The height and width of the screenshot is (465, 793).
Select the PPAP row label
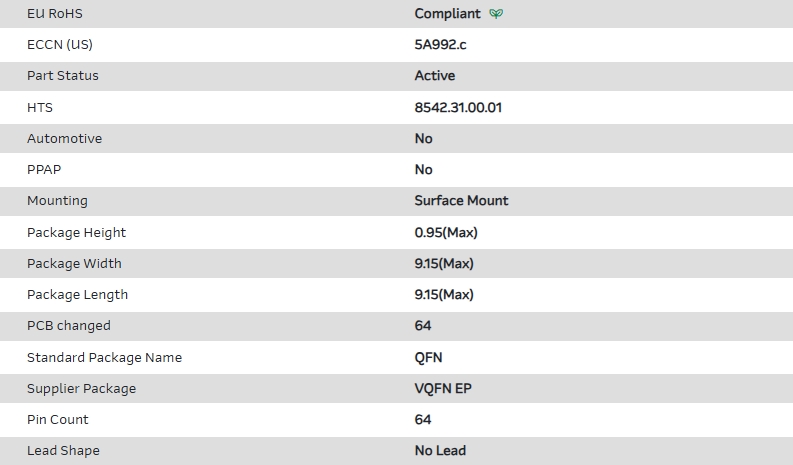[44, 170]
